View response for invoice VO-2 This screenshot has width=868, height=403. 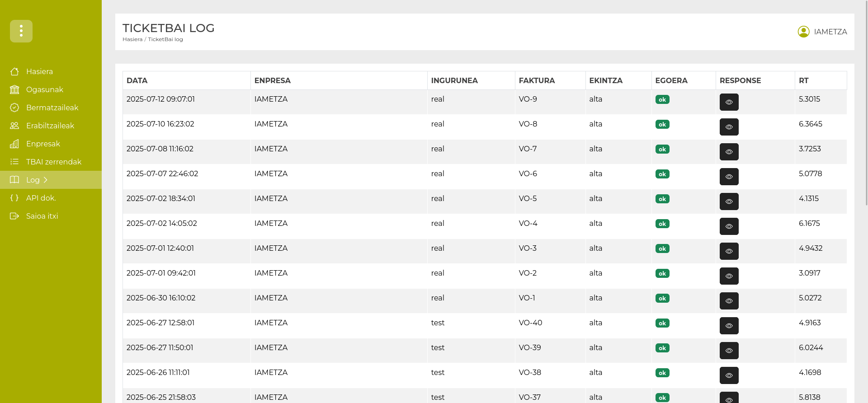(x=729, y=276)
